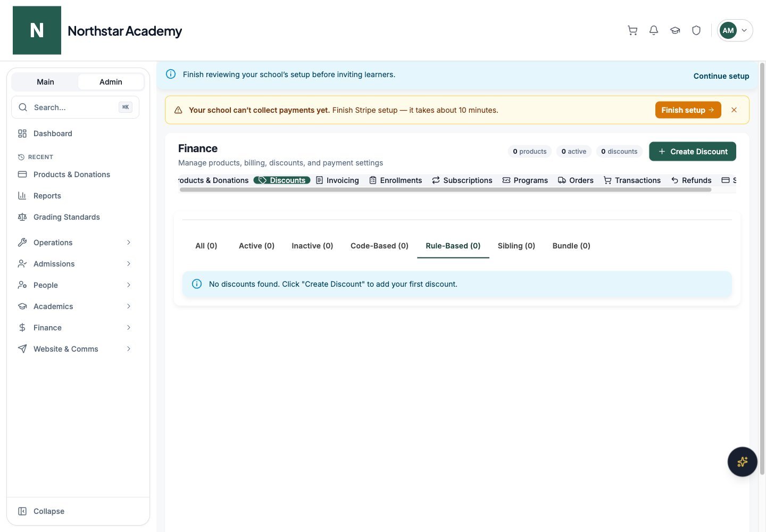
Task: Open notifications bell icon
Action: [x=654, y=30]
